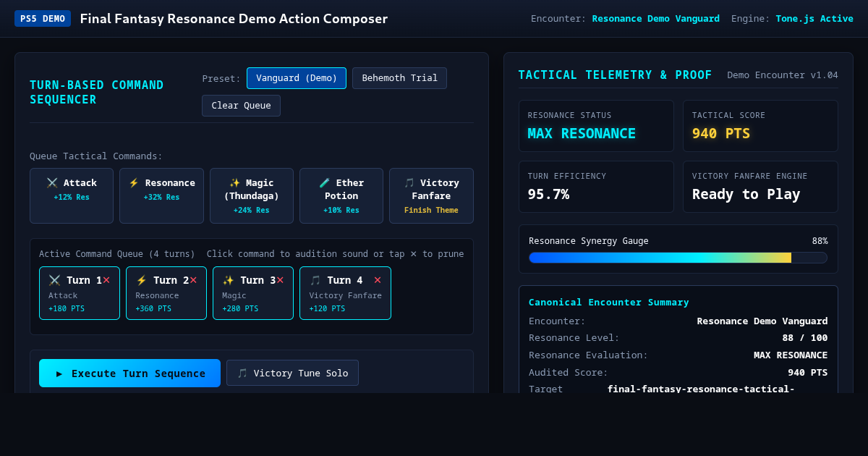This screenshot has width=868, height=456.
Task: Add the Victory Fanfare finish theme
Action: point(431,195)
